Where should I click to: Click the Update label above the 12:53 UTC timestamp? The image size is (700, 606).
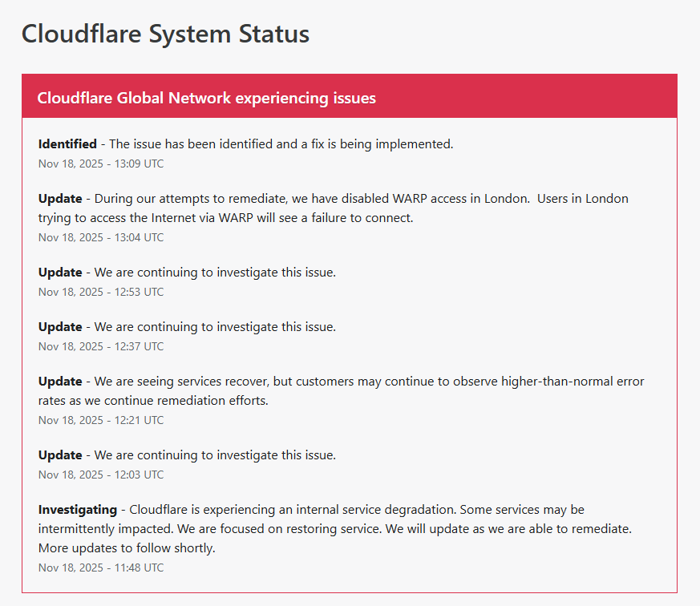click(60, 273)
